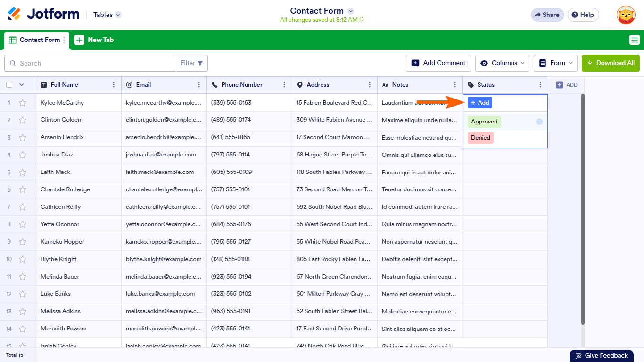Click Add Comment

point(438,63)
